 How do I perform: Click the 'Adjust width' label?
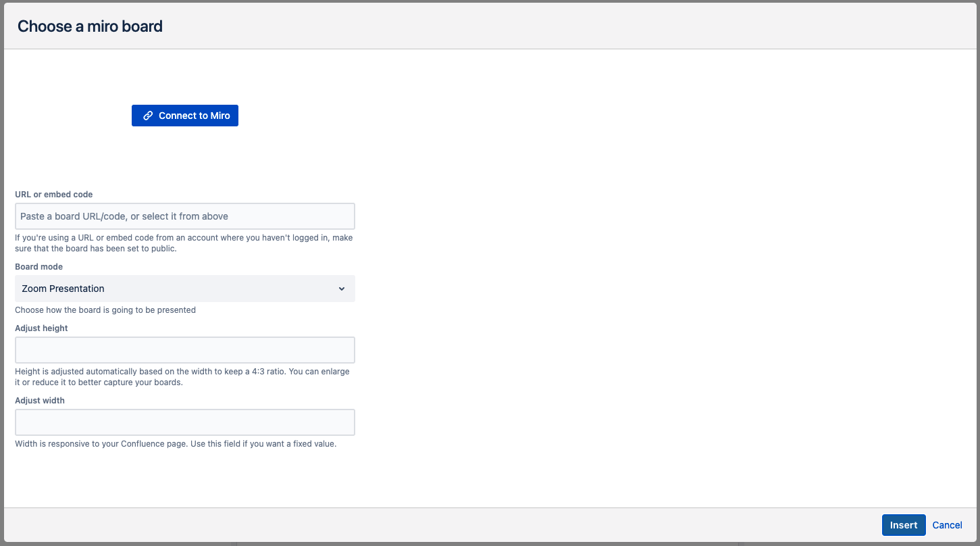(x=40, y=401)
